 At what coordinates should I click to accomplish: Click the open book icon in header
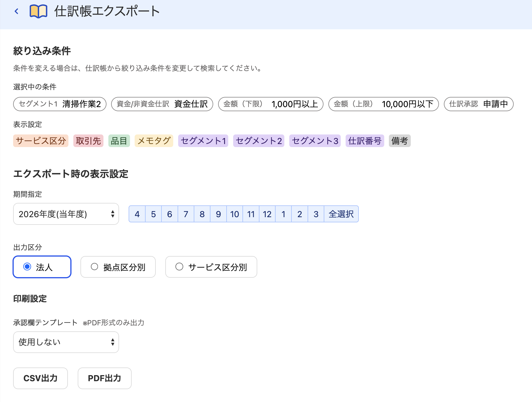coord(38,11)
